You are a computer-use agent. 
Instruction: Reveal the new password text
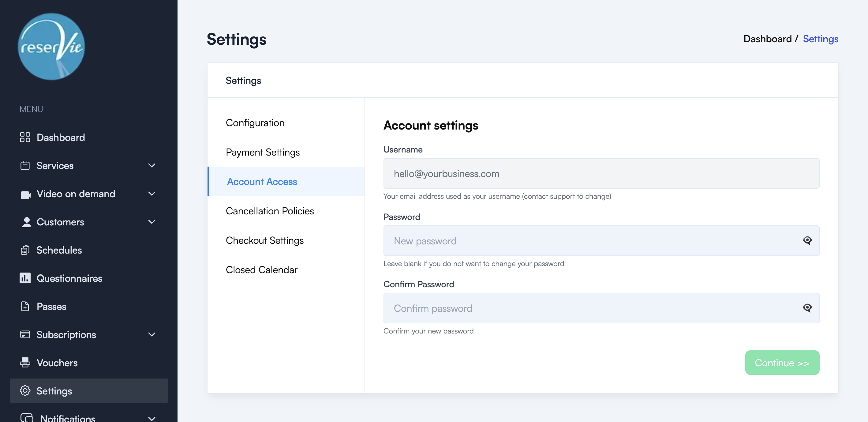807,241
